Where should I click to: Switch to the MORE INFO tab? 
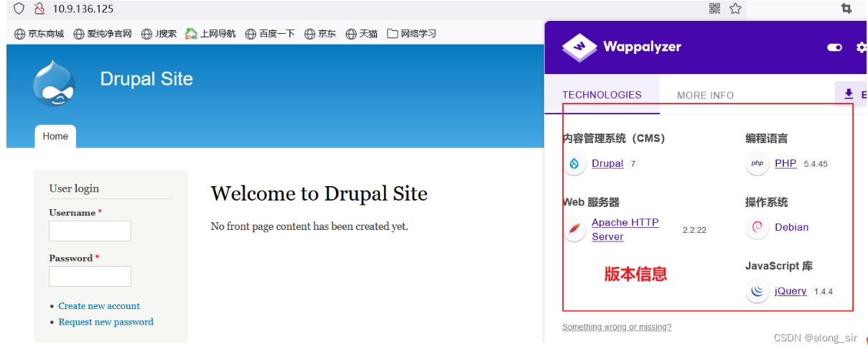click(x=705, y=95)
